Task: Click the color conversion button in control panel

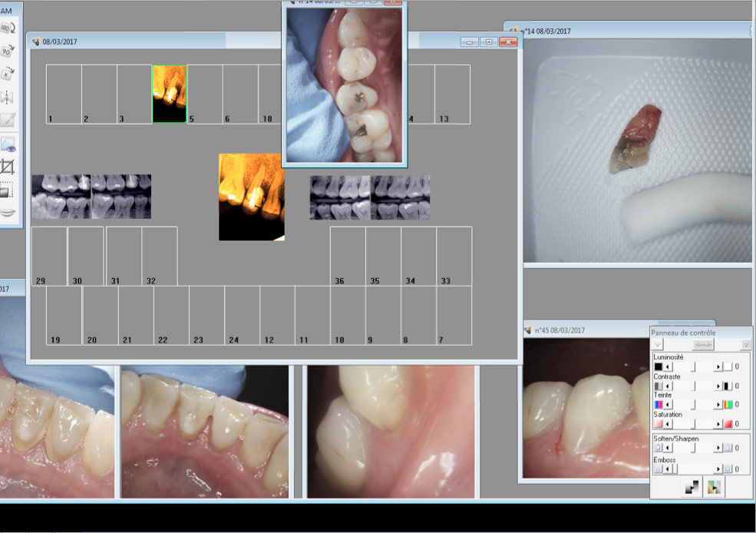Action: [715, 487]
